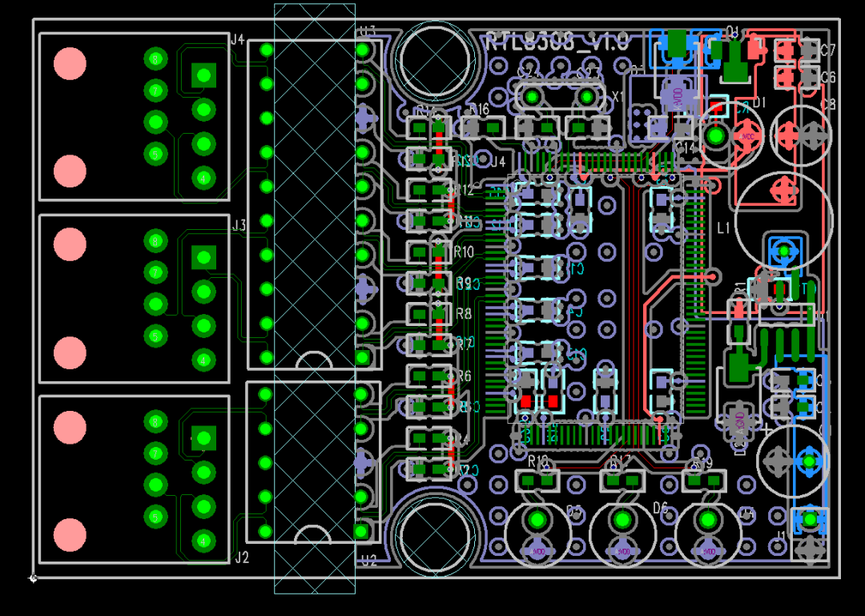The height and width of the screenshot is (616, 865).
Task: Select the L1 inductor designator
Action: click(724, 227)
